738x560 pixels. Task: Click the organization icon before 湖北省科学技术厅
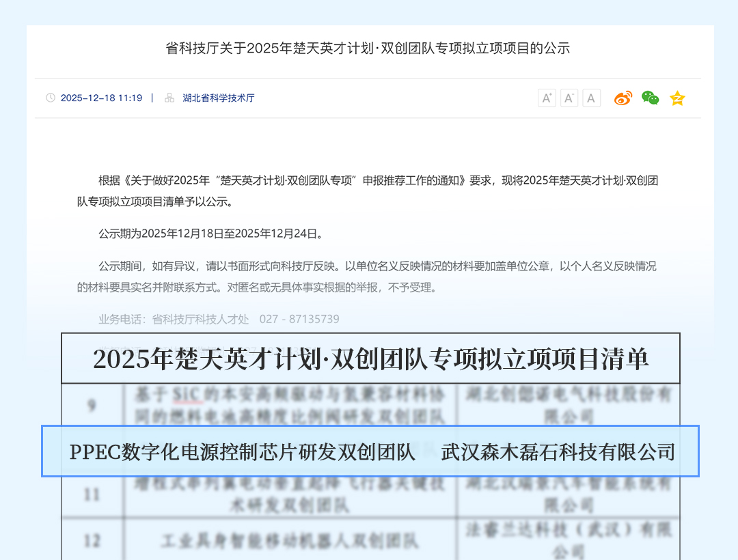(169, 98)
